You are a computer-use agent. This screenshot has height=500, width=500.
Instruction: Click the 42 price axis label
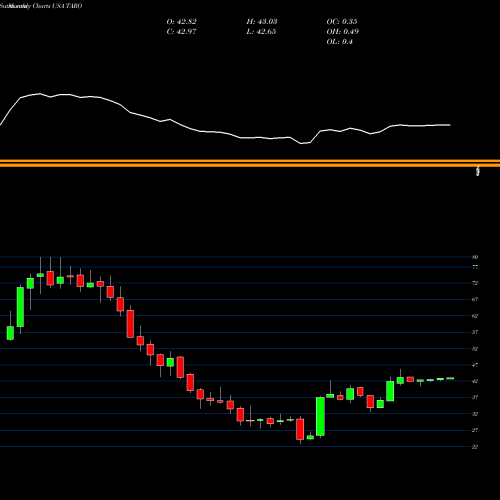[x=475, y=381]
